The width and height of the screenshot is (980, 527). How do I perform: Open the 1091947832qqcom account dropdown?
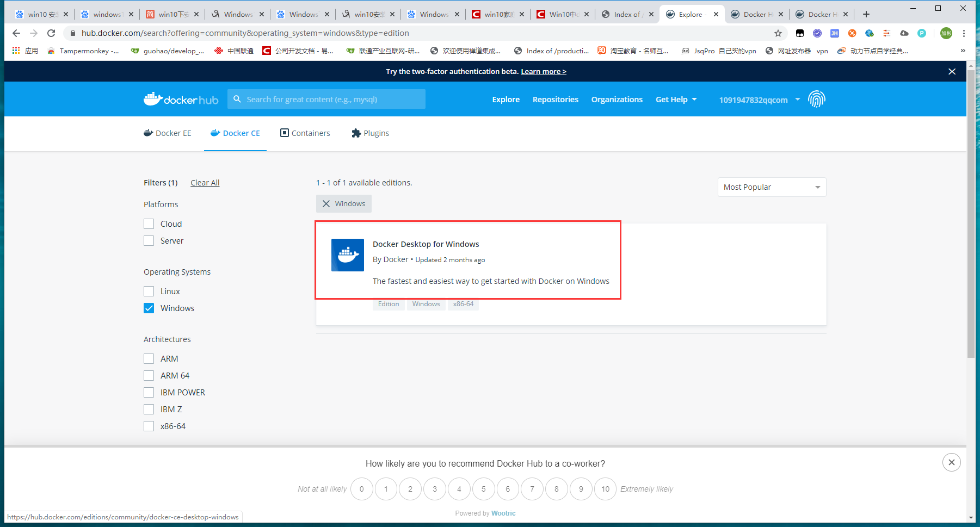click(x=760, y=100)
